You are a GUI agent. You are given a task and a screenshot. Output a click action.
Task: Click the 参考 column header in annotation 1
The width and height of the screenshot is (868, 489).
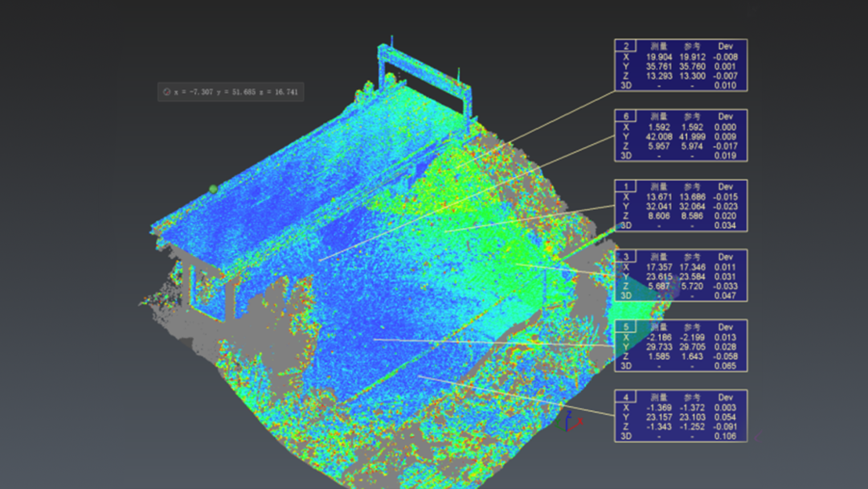point(692,187)
